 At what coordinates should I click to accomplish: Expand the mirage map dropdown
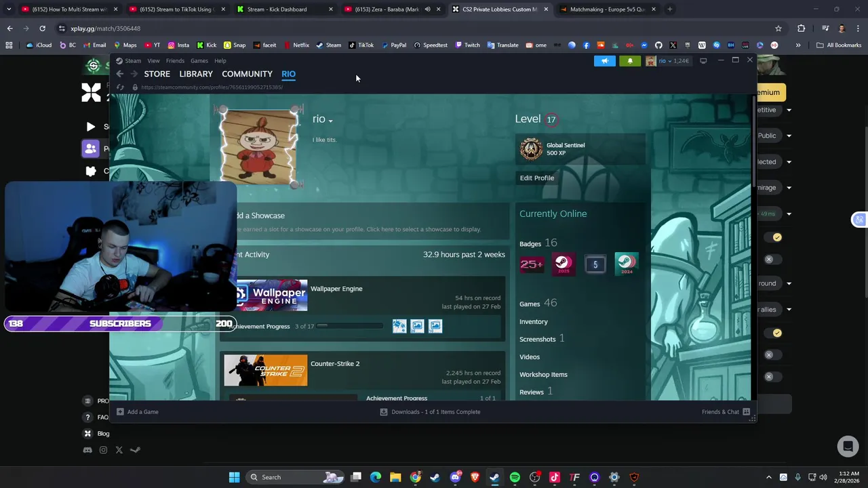pyautogui.click(x=789, y=188)
